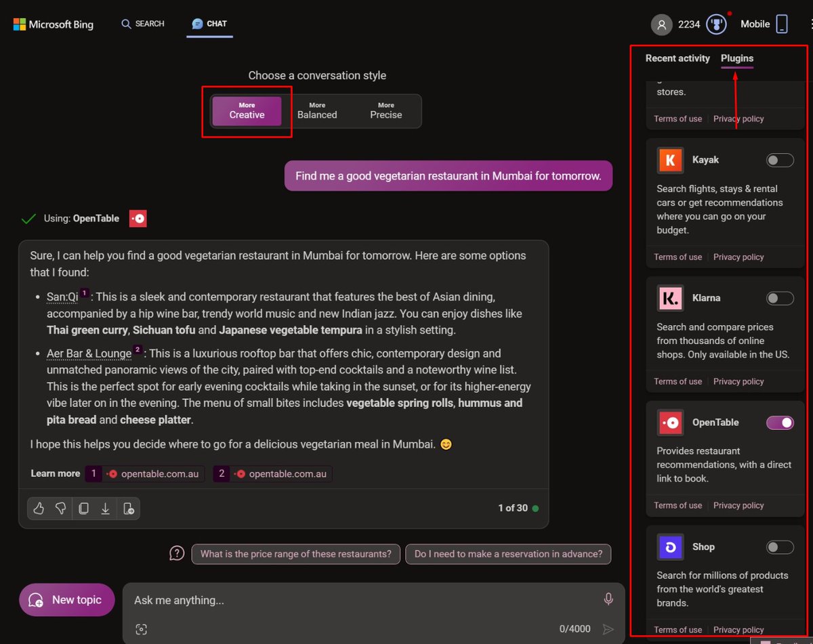Switch to the SEARCH tab

pos(143,24)
